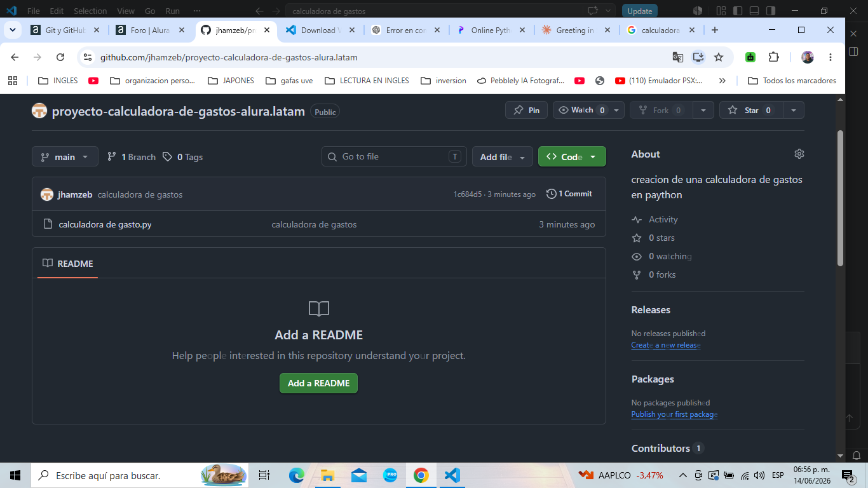Open Google Chrome from the taskbar
The width and height of the screenshot is (868, 488).
pos(421,475)
